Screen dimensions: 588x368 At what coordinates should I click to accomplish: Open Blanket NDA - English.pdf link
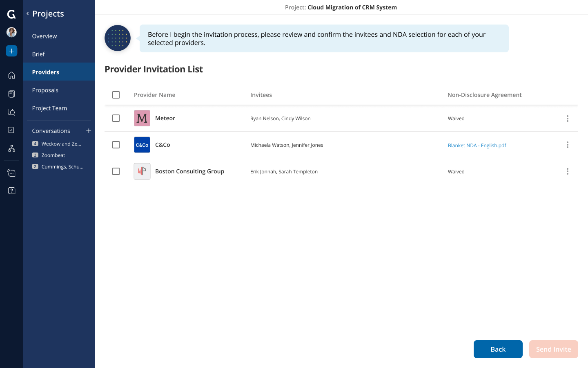click(477, 145)
